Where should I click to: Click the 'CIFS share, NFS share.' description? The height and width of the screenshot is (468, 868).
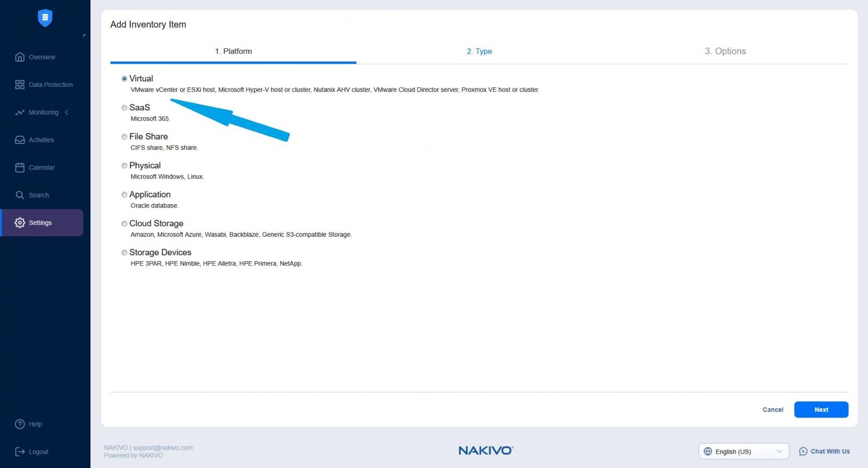pyautogui.click(x=164, y=148)
